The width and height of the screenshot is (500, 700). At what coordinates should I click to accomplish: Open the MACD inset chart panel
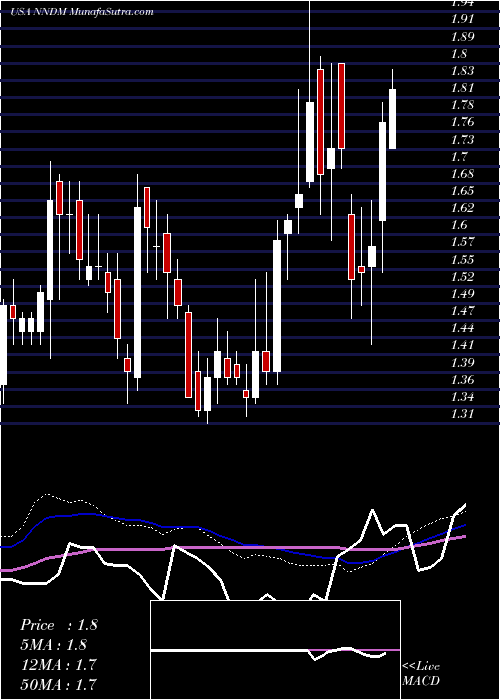[x=275, y=650]
